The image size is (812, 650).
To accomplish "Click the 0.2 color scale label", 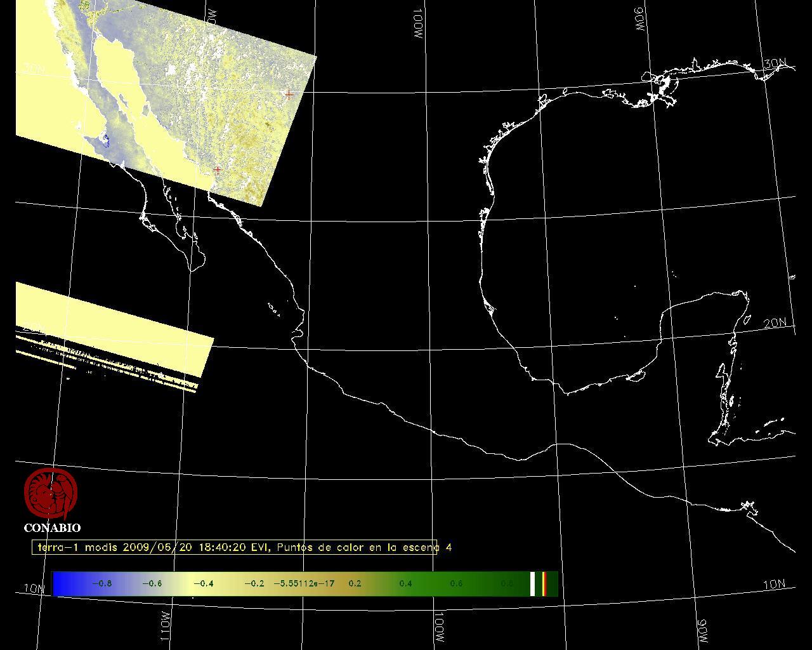I will tap(355, 583).
